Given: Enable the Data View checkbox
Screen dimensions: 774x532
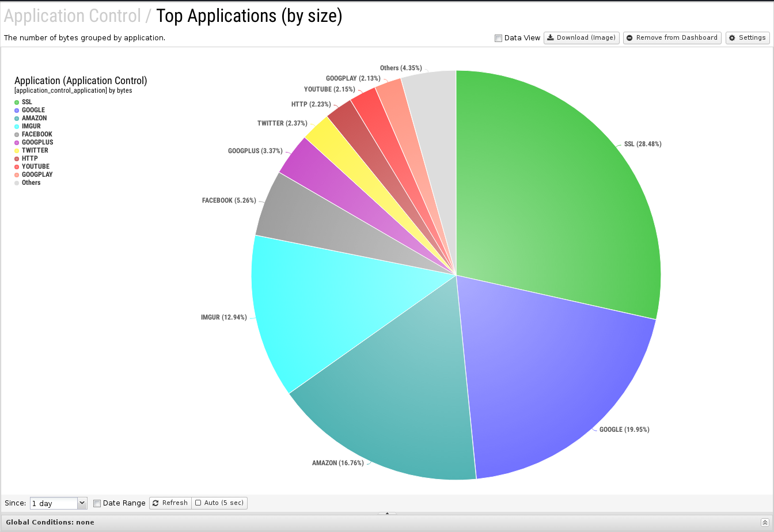Looking at the screenshot, I should click(498, 38).
